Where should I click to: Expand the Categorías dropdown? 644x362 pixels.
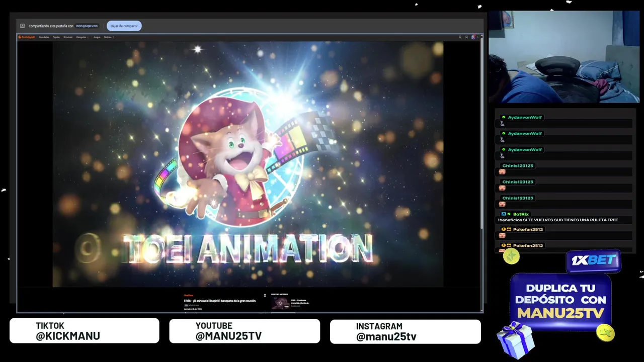tap(82, 37)
